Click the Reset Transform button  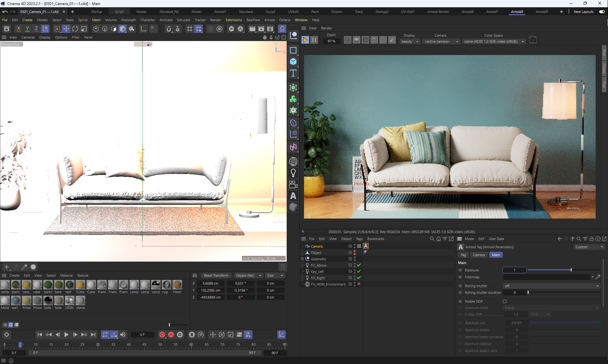click(x=216, y=275)
